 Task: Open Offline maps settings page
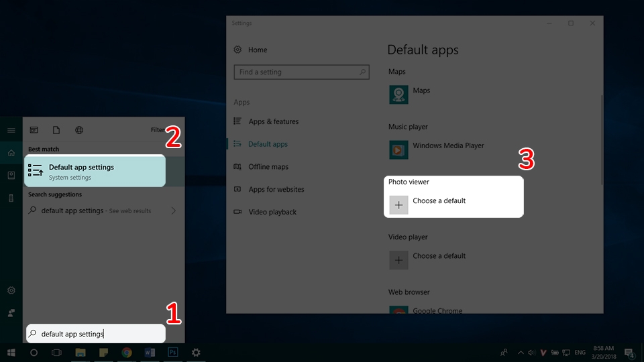(x=261, y=167)
